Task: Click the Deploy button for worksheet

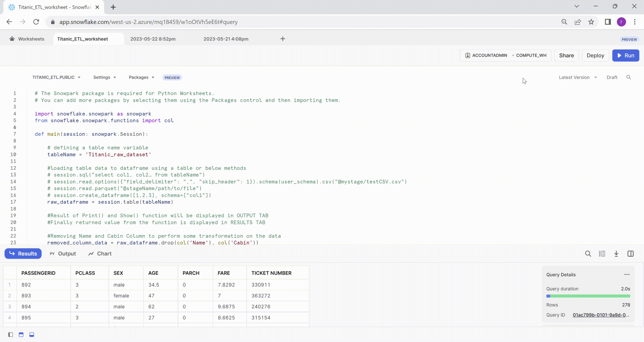Action: click(x=595, y=55)
